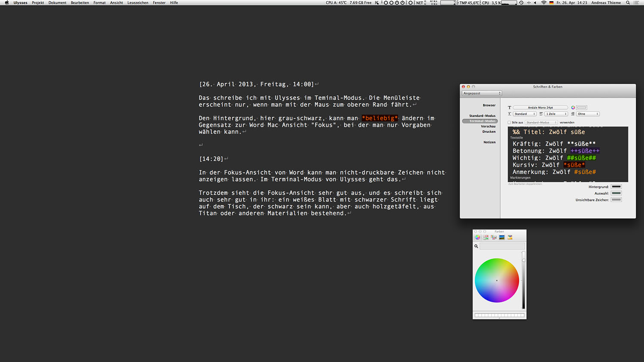Open the Standard line spacing dropdown

[x=525, y=114]
